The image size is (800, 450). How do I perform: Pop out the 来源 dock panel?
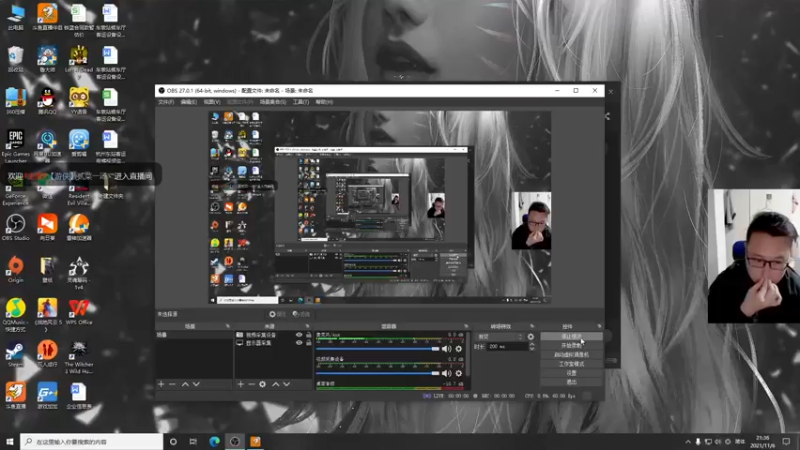pos(307,326)
